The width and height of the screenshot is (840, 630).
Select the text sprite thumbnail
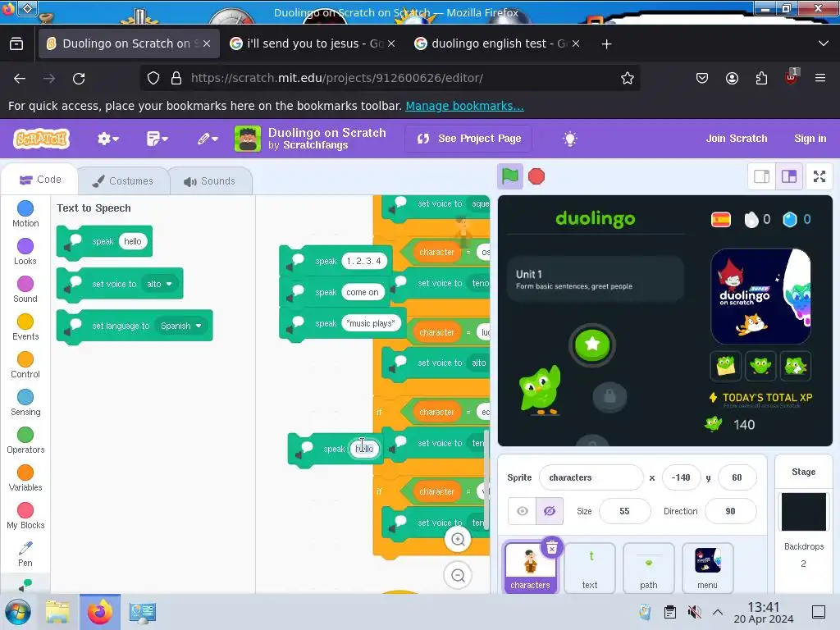pos(589,568)
